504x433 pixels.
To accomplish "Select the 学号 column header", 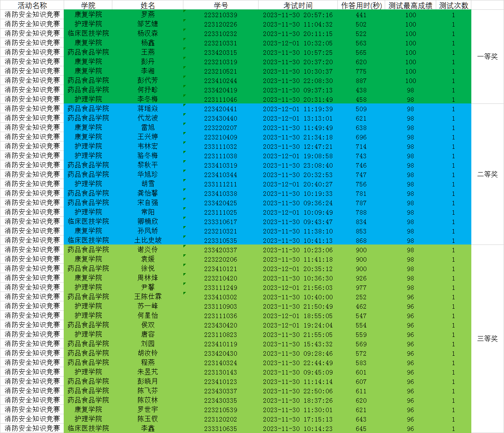I will 221,5.
